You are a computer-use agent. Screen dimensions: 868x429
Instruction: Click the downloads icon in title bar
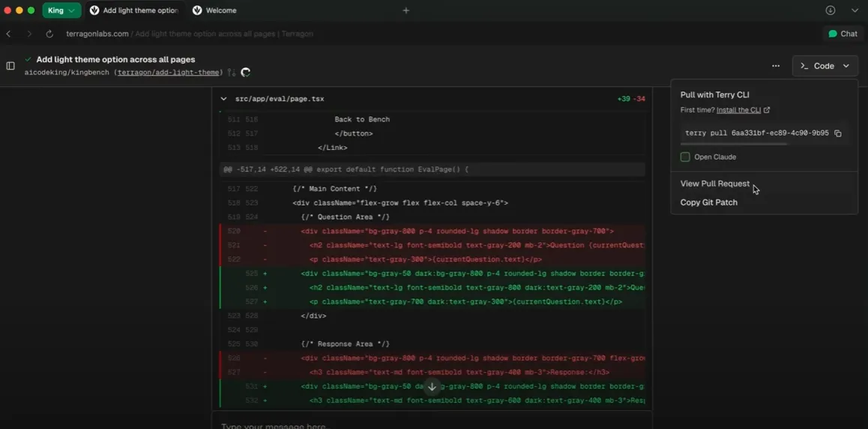tap(831, 10)
